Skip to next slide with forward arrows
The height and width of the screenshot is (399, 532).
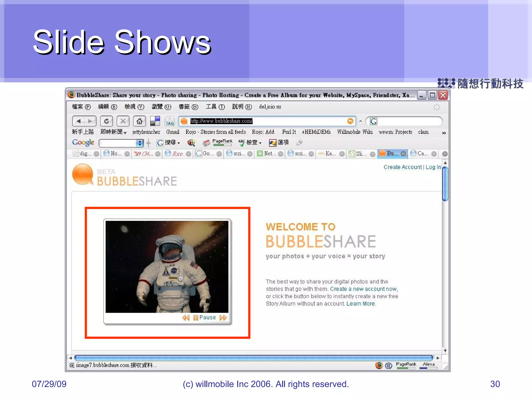[x=223, y=318]
